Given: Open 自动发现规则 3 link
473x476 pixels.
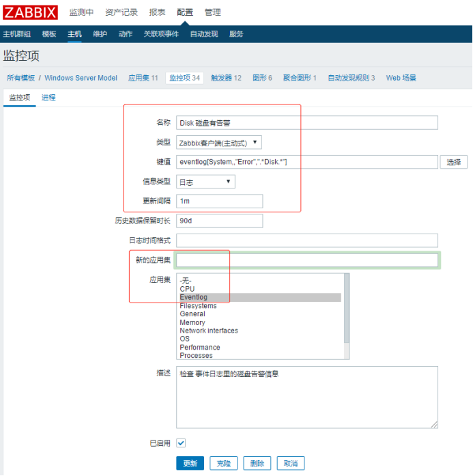Looking at the screenshot, I should [352, 78].
